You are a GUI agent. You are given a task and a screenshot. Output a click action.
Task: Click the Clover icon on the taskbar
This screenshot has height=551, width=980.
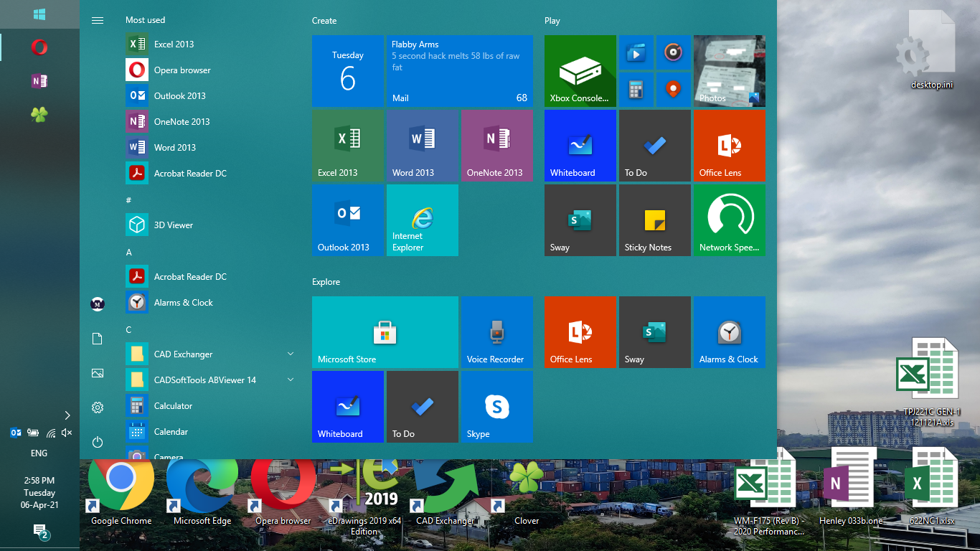coord(39,113)
